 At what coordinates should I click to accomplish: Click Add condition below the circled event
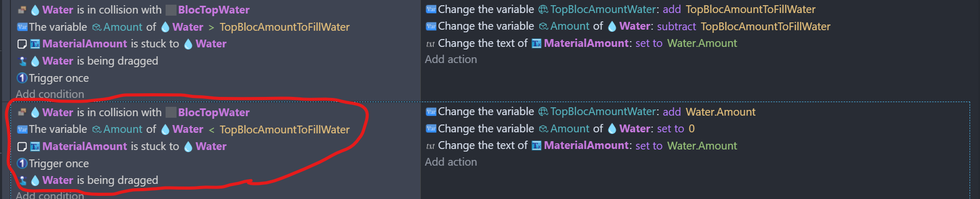tap(50, 195)
